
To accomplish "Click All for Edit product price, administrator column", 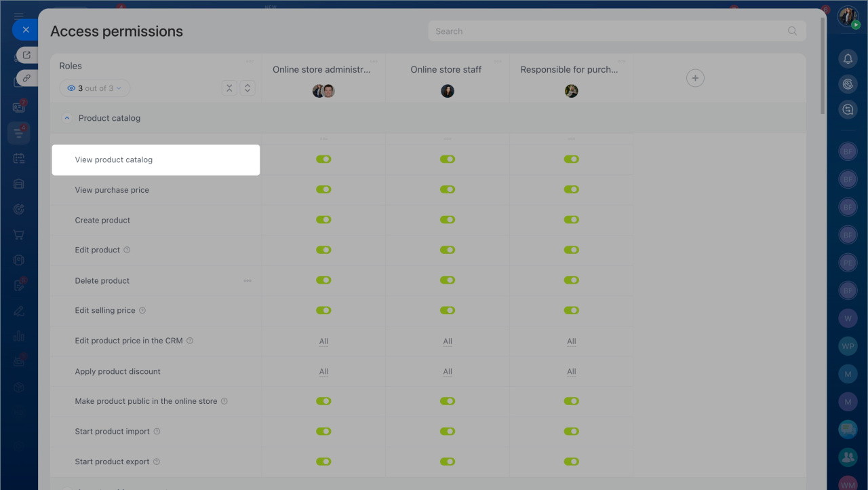I will coord(323,341).
